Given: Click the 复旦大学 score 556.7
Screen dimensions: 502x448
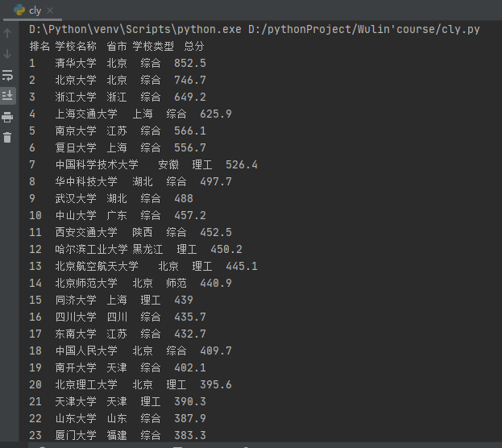Looking at the screenshot, I should [x=190, y=147].
